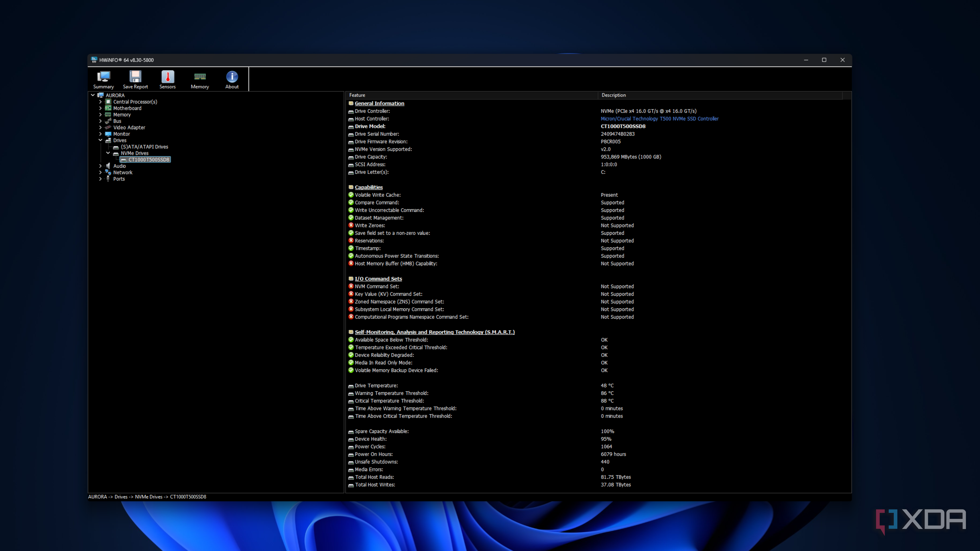Expand the Motherboard node
This screenshot has height=551, width=980.
(100, 108)
